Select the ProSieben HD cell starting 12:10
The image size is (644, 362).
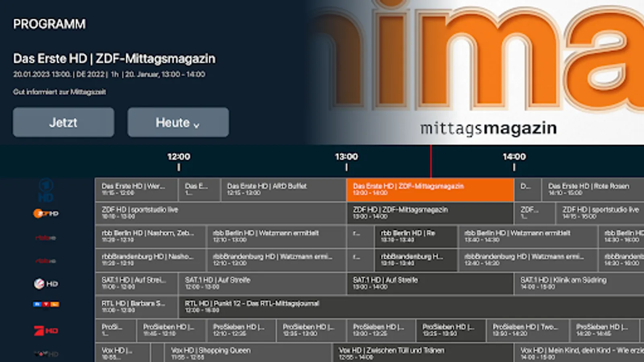tap(242, 330)
